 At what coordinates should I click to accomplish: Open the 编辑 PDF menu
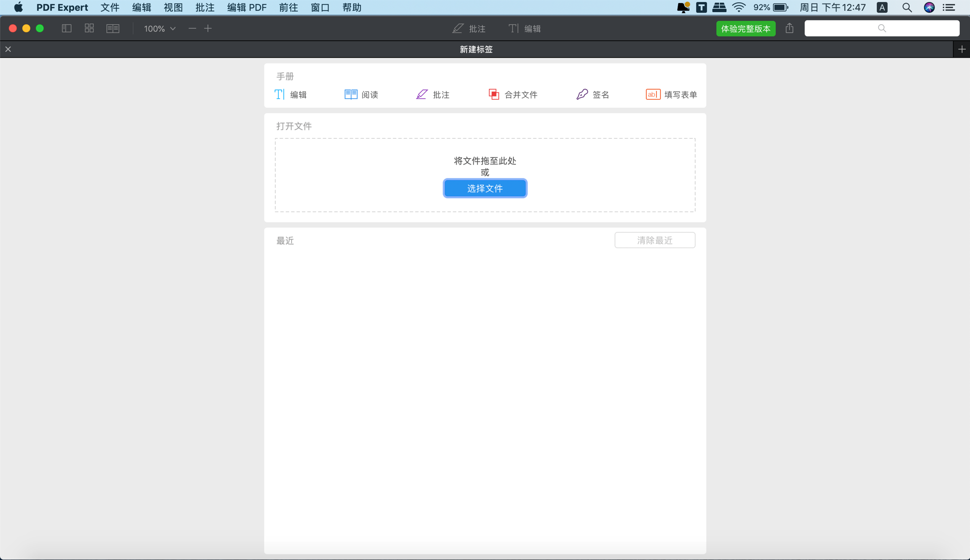pos(247,7)
